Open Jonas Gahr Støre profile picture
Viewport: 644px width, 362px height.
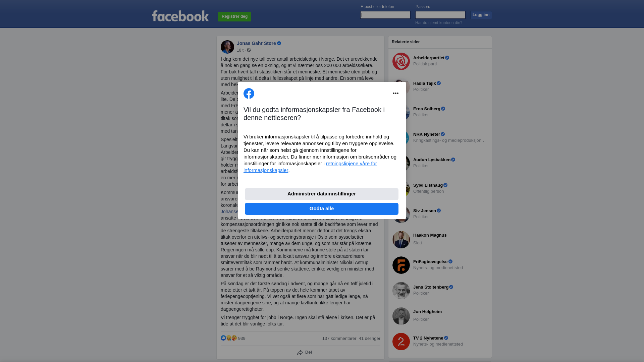click(x=227, y=47)
